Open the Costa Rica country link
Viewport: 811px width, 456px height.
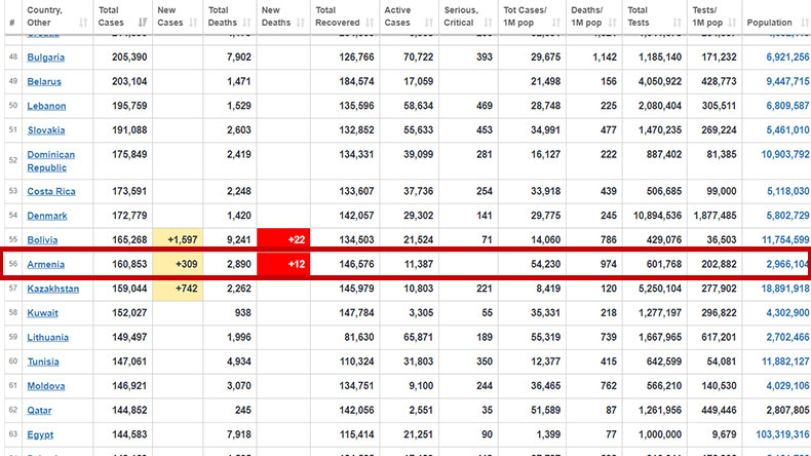[51, 191]
